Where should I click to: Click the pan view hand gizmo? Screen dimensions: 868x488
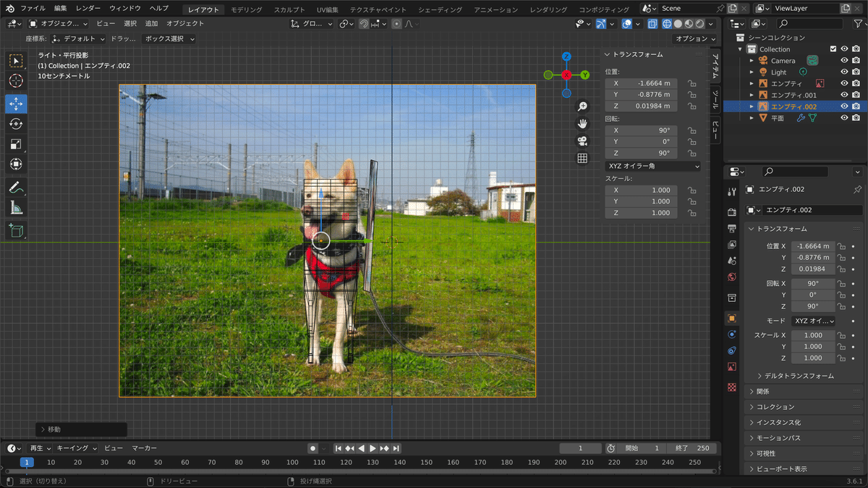[582, 124]
